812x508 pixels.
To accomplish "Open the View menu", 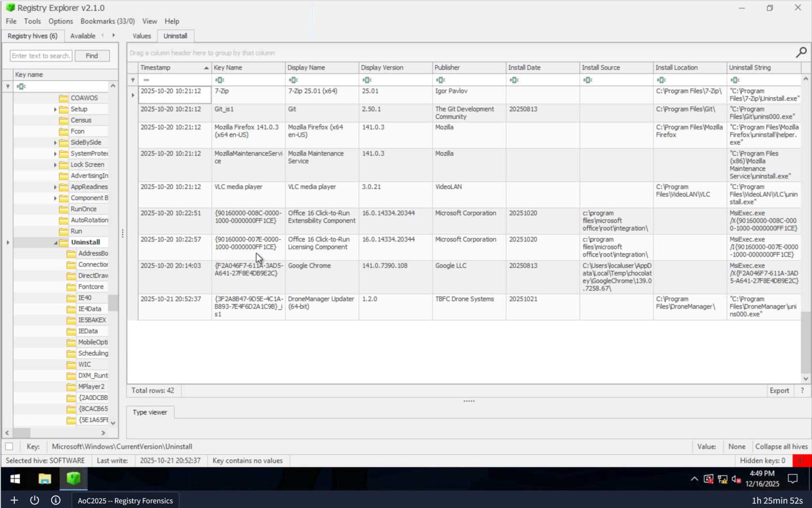I will coord(149,21).
